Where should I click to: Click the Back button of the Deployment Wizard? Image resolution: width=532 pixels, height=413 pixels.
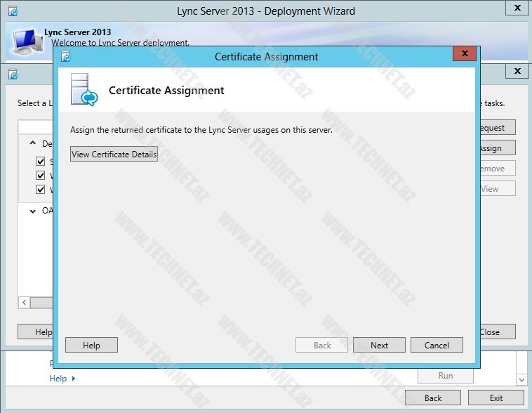(x=433, y=398)
